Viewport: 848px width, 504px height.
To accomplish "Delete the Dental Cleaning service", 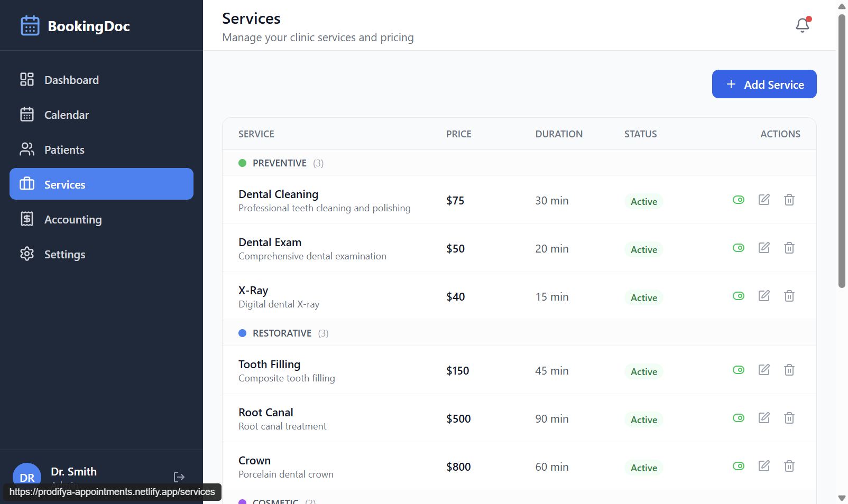I will (789, 200).
